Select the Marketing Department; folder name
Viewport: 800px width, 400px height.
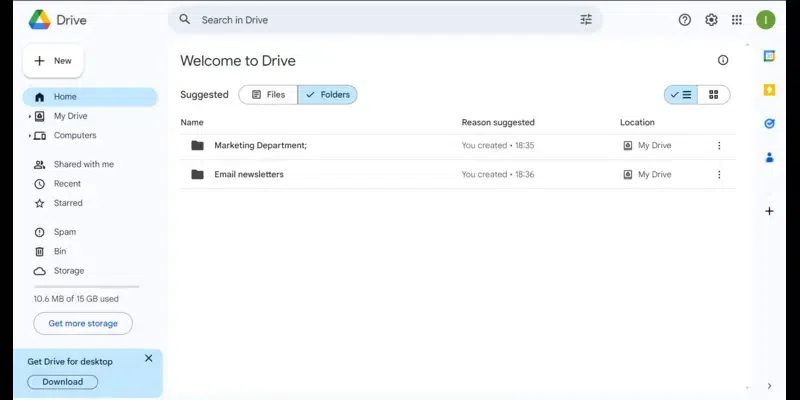[261, 145]
